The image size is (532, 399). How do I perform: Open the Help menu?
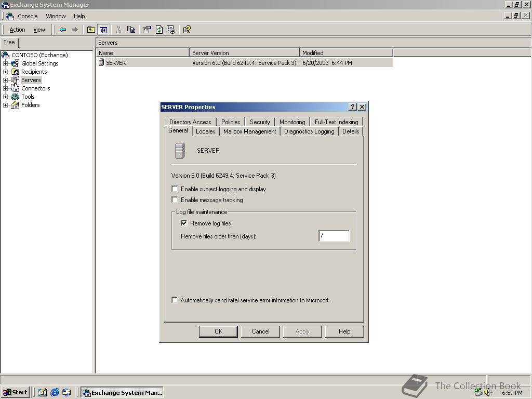click(79, 16)
